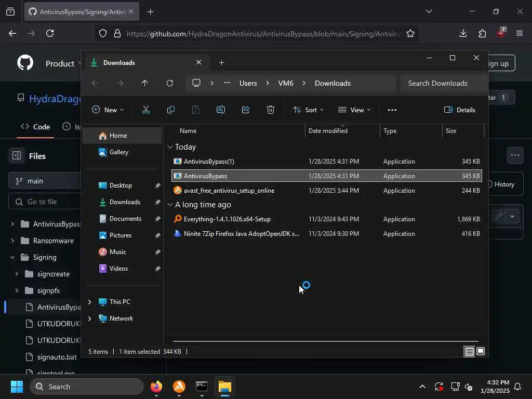532x399 pixels.
Task: Click the Search Downloads field
Action: (x=444, y=83)
